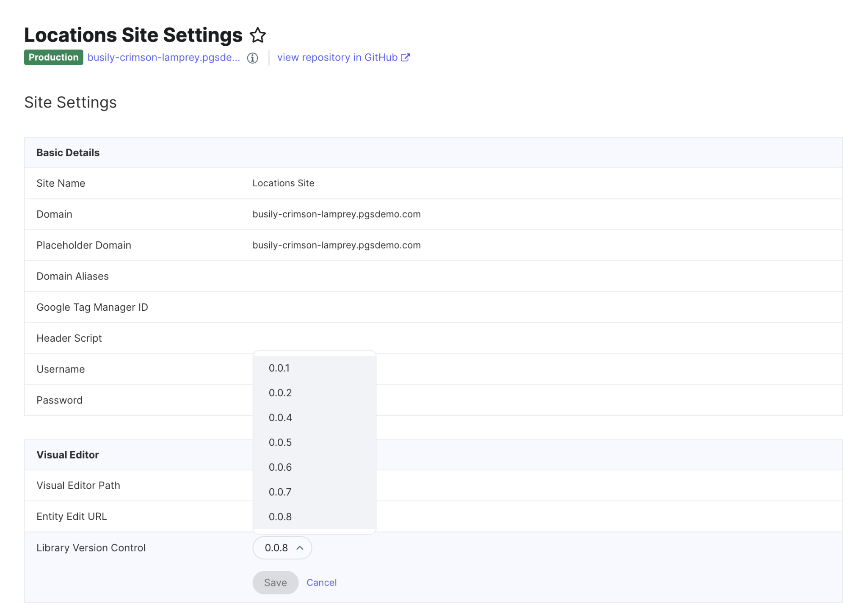Click the Cancel link
Image resolution: width=867 pixels, height=616 pixels.
click(x=321, y=583)
